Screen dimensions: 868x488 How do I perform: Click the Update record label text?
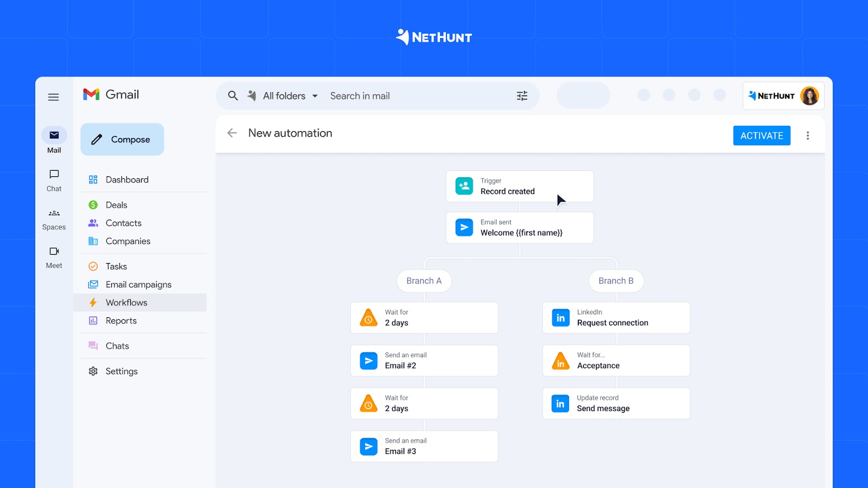pyautogui.click(x=598, y=398)
